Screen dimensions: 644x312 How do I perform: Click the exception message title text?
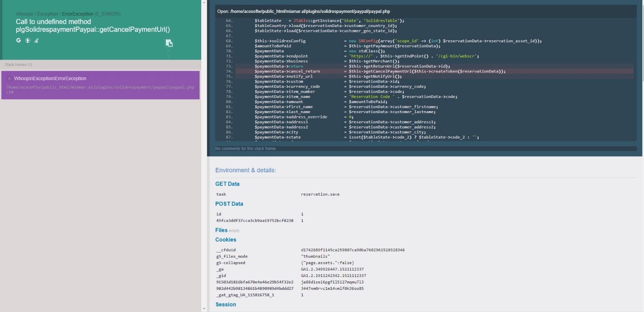(x=93, y=26)
